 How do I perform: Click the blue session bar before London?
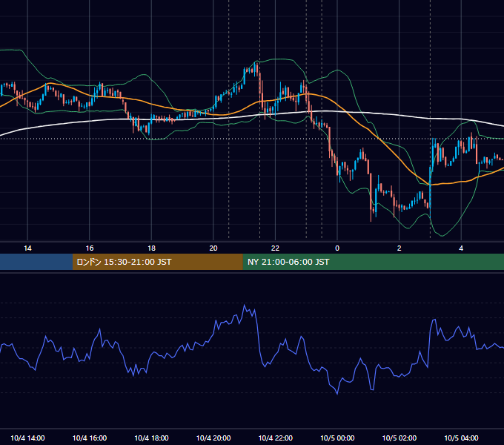[36, 262]
